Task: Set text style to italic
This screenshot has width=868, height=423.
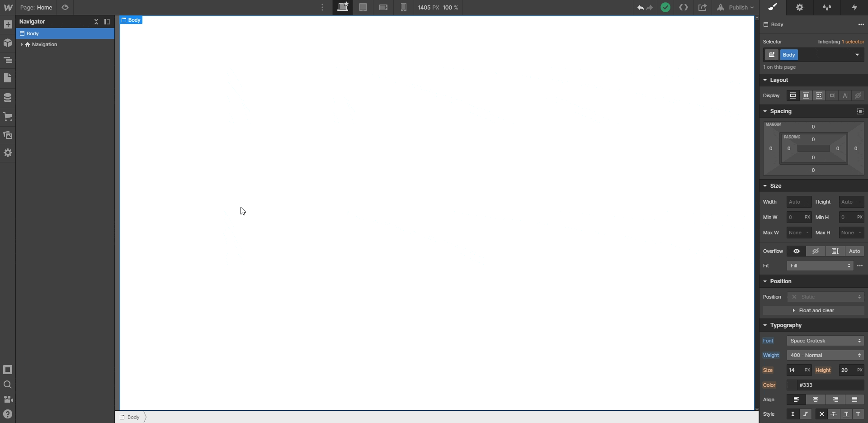Action: (x=805, y=414)
